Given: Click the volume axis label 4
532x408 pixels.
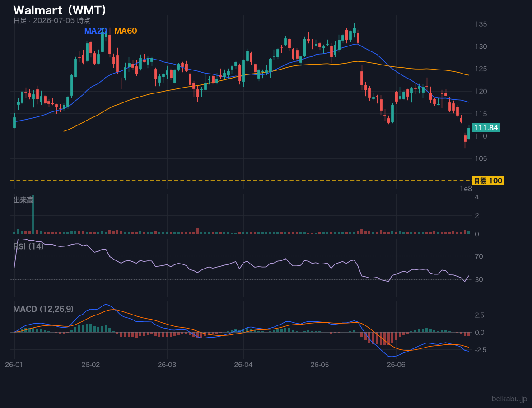Looking at the screenshot, I should click(x=477, y=197).
